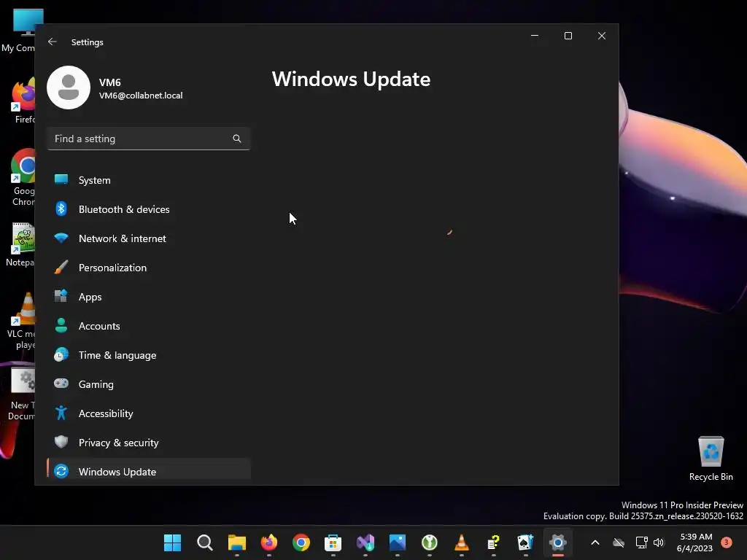The width and height of the screenshot is (747, 560).
Task: Open the clock and date flyout
Action: tap(694, 542)
